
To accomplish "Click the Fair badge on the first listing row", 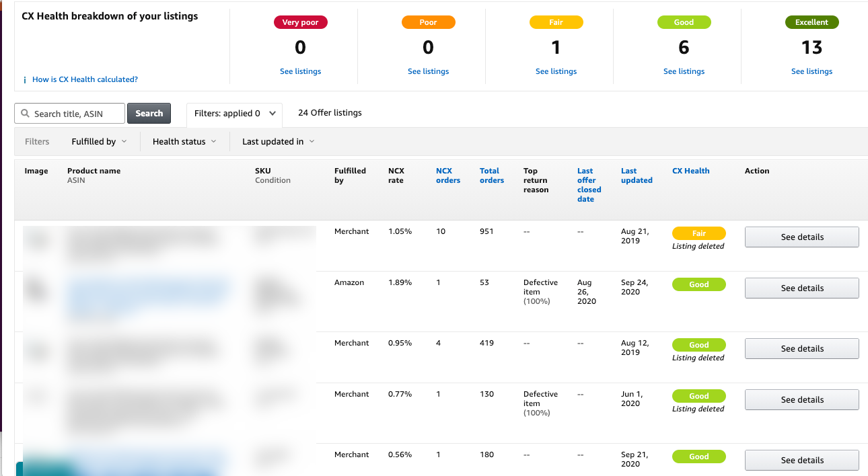I will coord(698,233).
